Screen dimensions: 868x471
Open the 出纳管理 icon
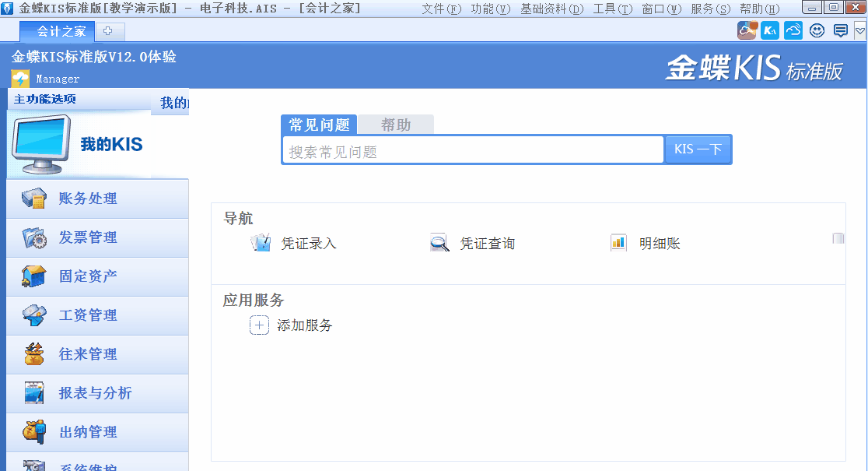click(33, 431)
